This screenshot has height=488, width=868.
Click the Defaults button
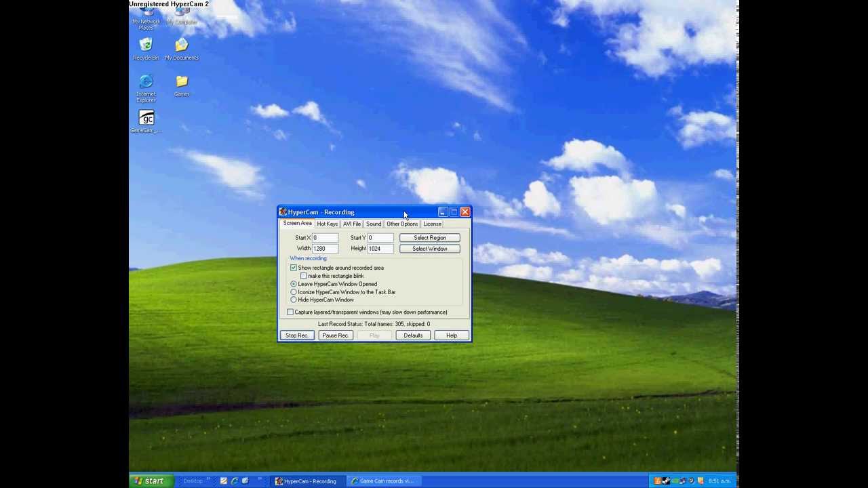tap(413, 335)
